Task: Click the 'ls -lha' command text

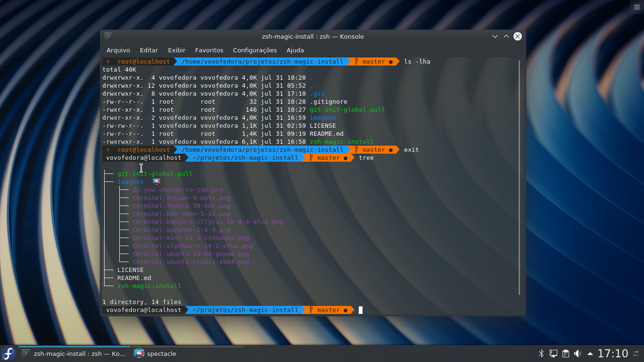Action: point(417,61)
